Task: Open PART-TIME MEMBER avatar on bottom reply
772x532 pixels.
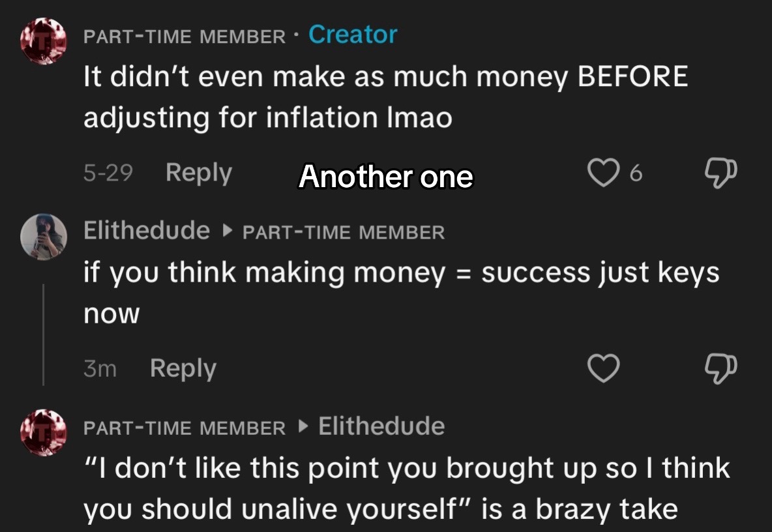Action: 43,433
